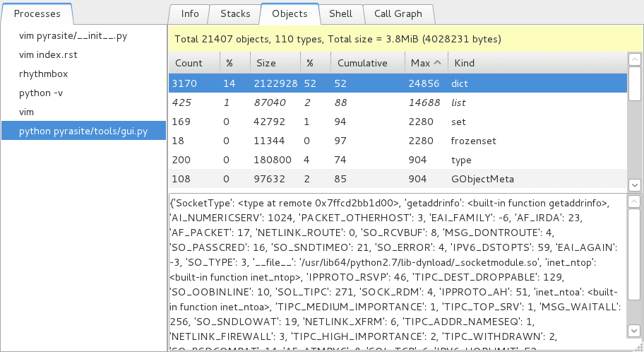644x352 pixels.
Task: Sort by the Size column header
Action: (275, 63)
